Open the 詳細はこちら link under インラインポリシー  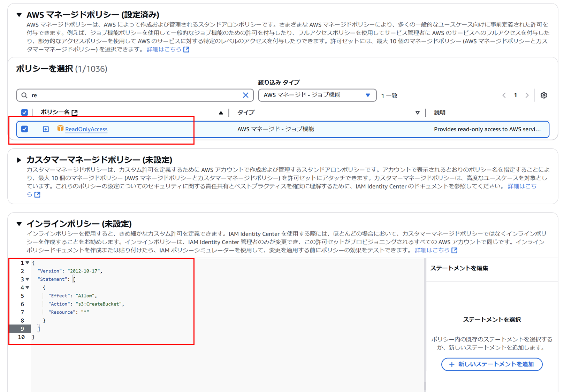click(x=436, y=250)
